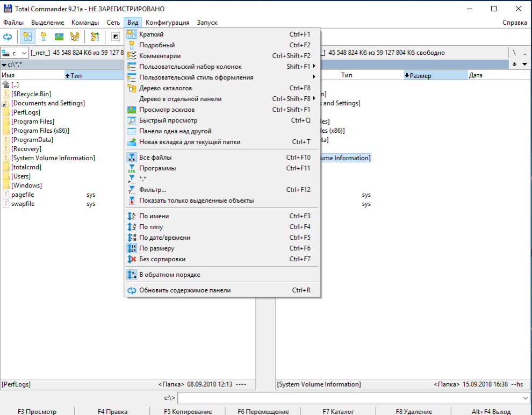The height and width of the screenshot is (415, 532).
Task: Choose Быстрый просмотр menu entry
Action: pos(222,120)
